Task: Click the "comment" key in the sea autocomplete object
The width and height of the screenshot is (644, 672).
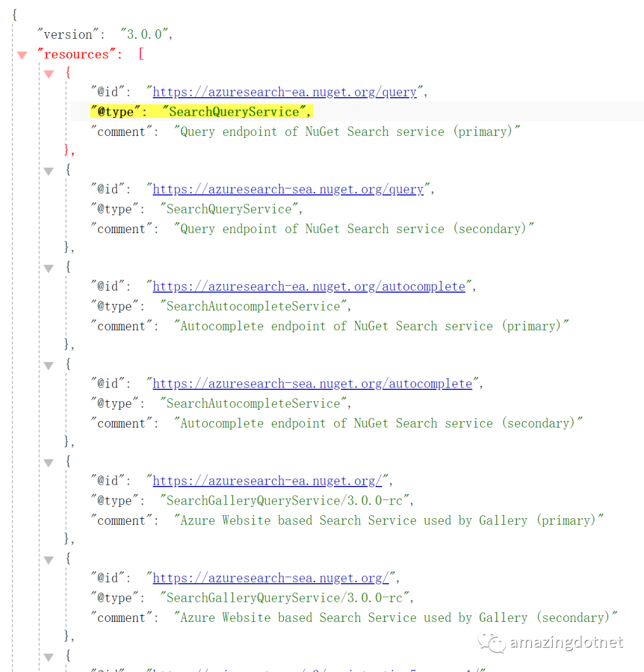Action: (122, 423)
